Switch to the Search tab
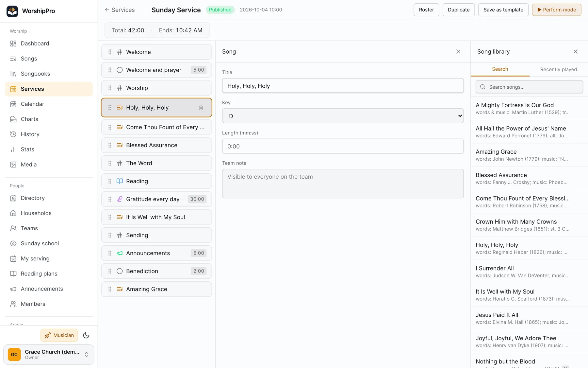Screen dimensions: 588x368 tap(500, 69)
